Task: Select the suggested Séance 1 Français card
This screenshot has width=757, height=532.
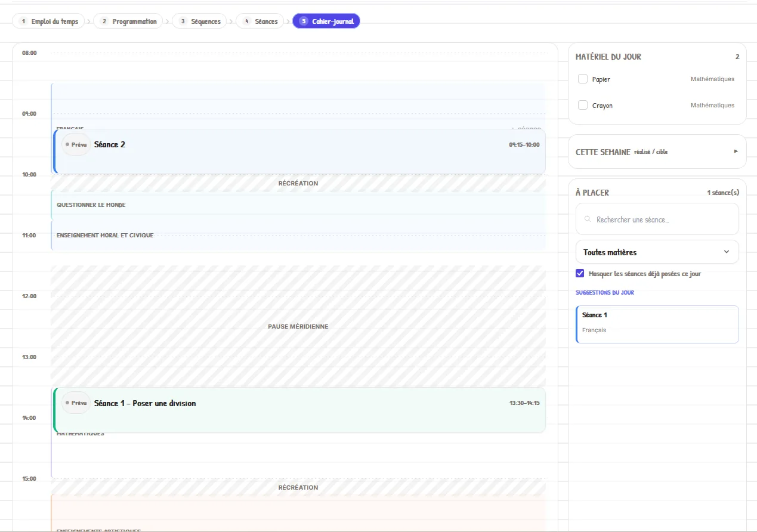Action: coord(657,324)
